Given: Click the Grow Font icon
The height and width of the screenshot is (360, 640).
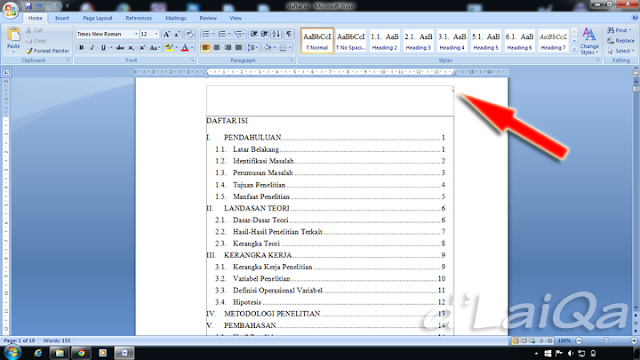Looking at the screenshot, I should pyautogui.click(x=166, y=34).
